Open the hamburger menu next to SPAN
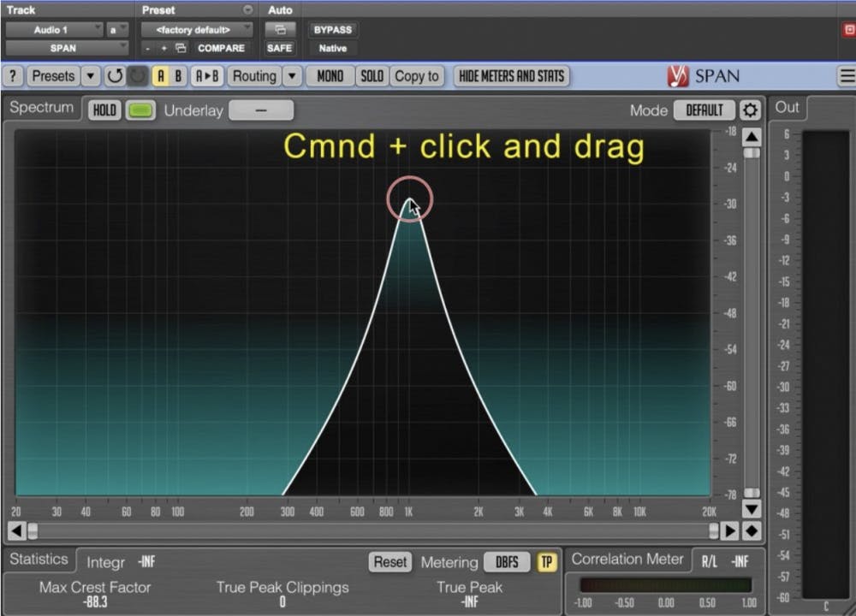856x616 pixels. 846,76
